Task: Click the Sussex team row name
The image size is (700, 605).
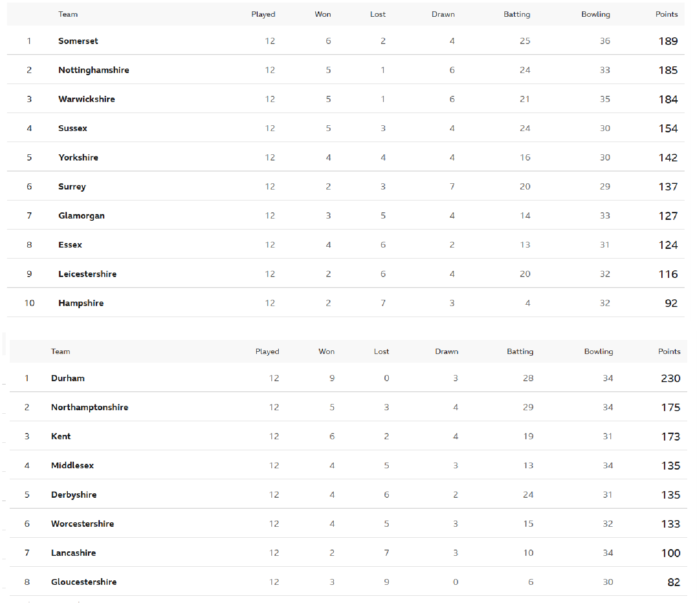Action: 73,128
